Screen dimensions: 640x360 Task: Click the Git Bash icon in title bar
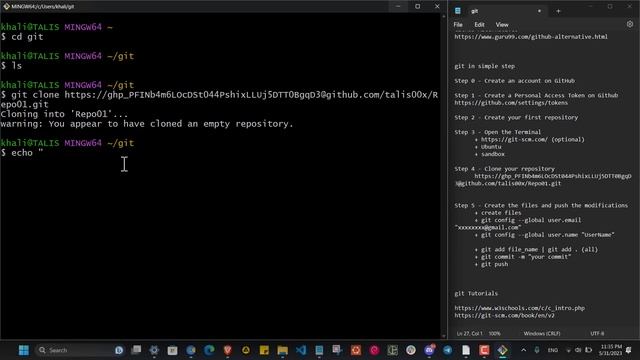point(6,6)
